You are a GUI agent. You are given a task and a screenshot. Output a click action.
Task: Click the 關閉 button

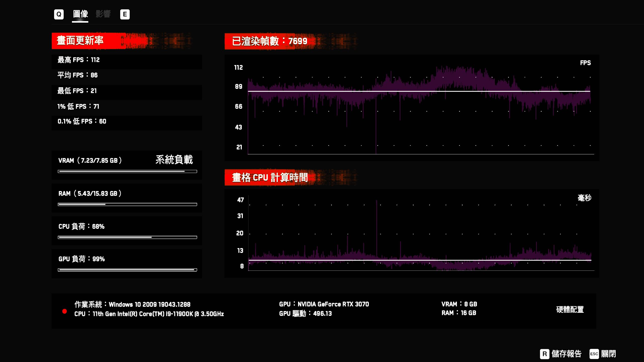(x=609, y=354)
